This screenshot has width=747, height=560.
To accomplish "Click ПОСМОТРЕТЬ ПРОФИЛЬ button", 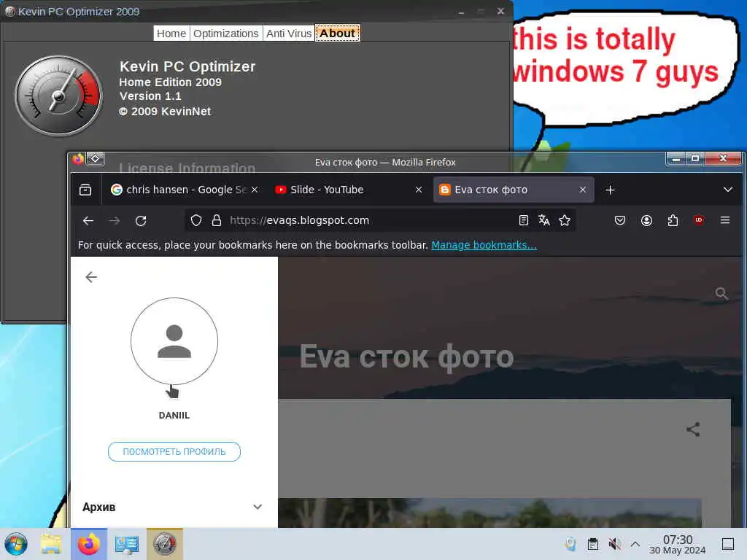I will [174, 451].
